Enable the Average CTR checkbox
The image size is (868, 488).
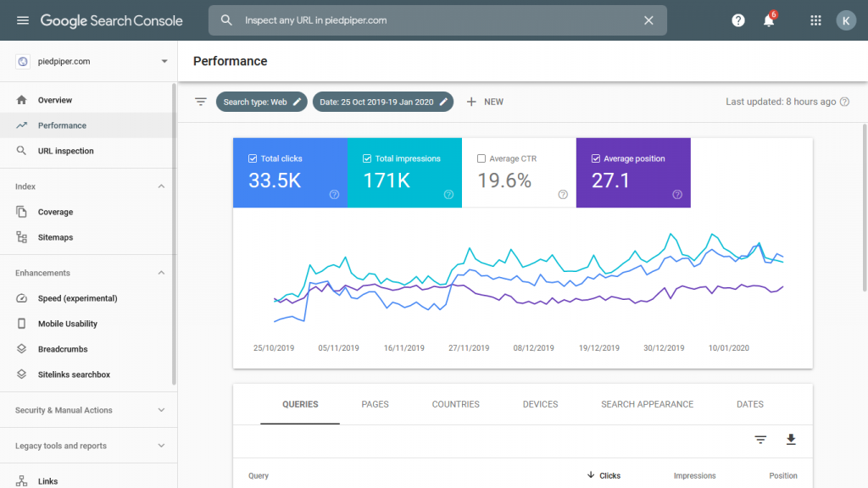point(481,158)
